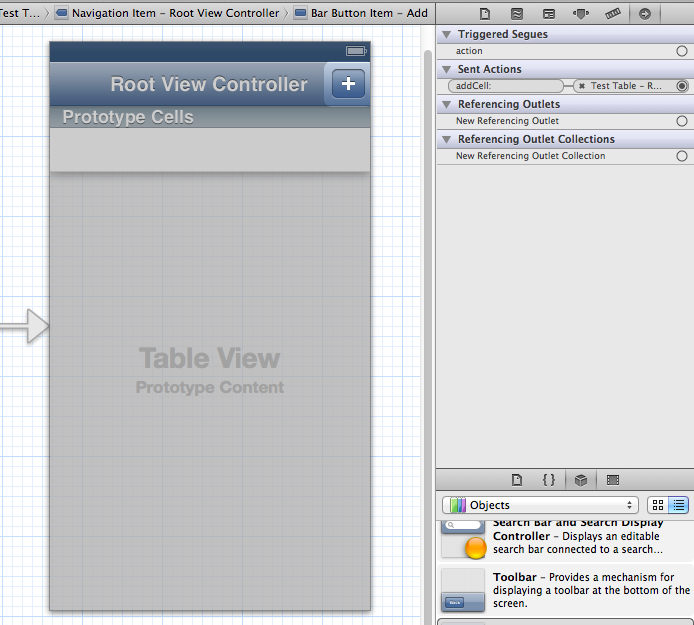Select the Toolbar description text

(591, 590)
